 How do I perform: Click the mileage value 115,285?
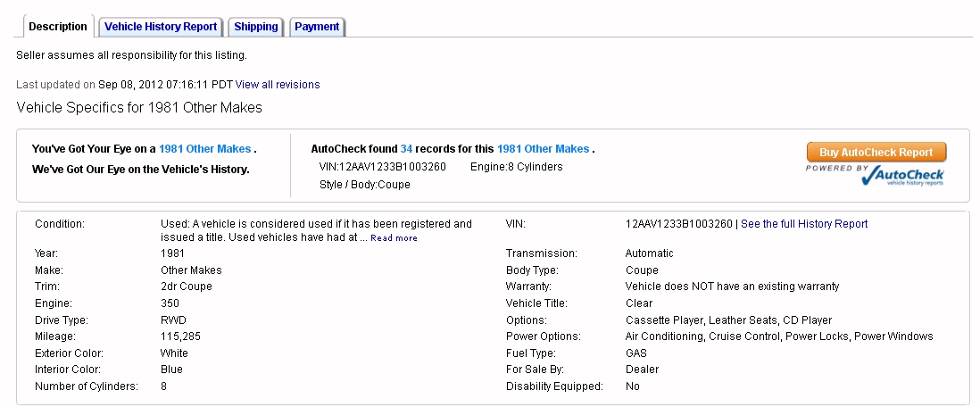click(180, 336)
